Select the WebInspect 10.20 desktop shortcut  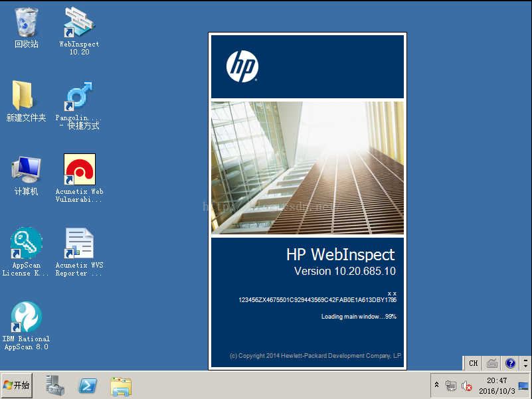[x=80, y=31]
